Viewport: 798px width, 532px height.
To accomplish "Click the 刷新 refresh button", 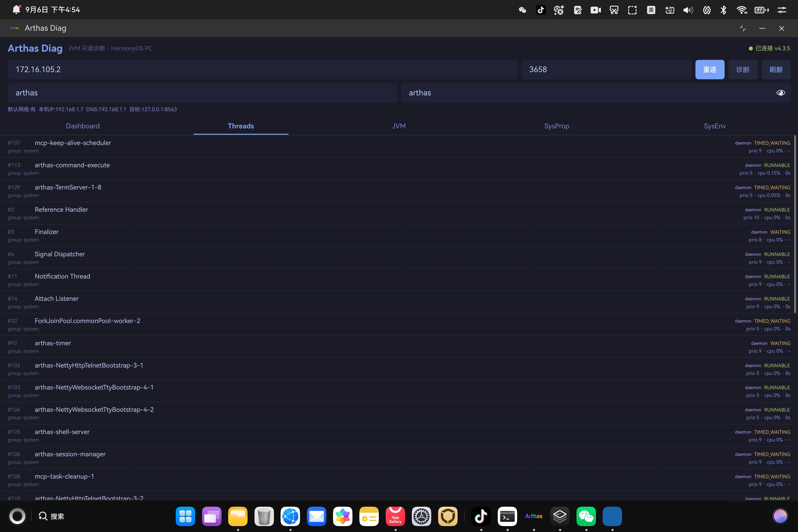I will click(x=776, y=70).
